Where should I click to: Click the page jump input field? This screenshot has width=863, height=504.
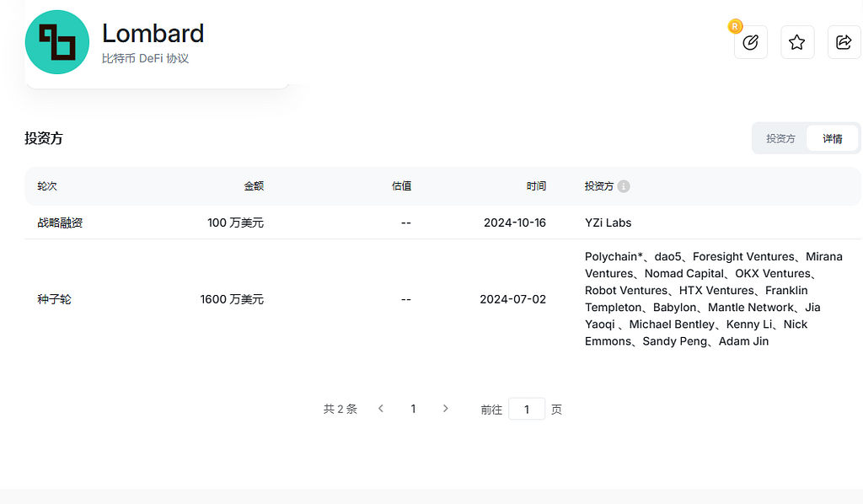coord(527,409)
